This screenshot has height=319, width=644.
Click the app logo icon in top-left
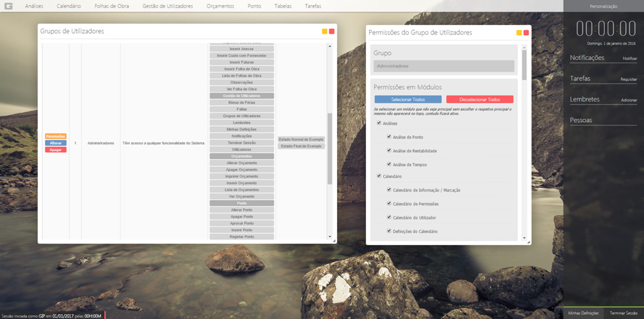(9, 6)
